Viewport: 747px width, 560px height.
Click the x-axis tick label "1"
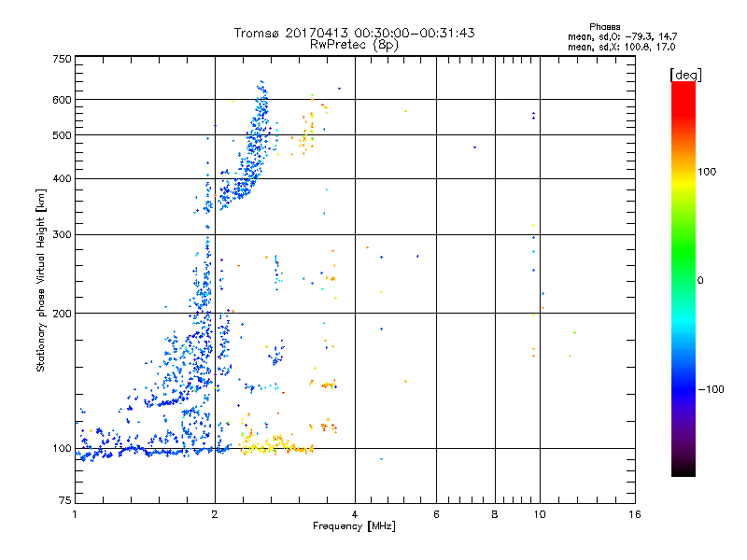point(75,514)
